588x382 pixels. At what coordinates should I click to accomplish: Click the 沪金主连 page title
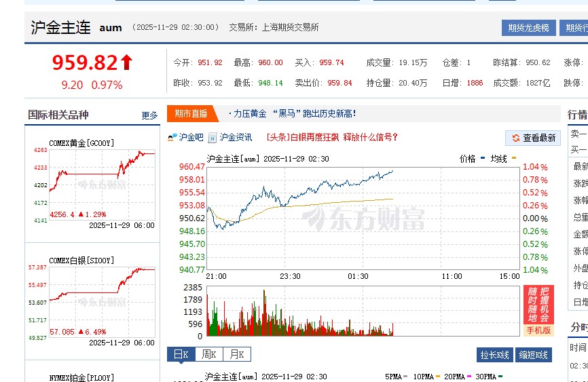60,27
